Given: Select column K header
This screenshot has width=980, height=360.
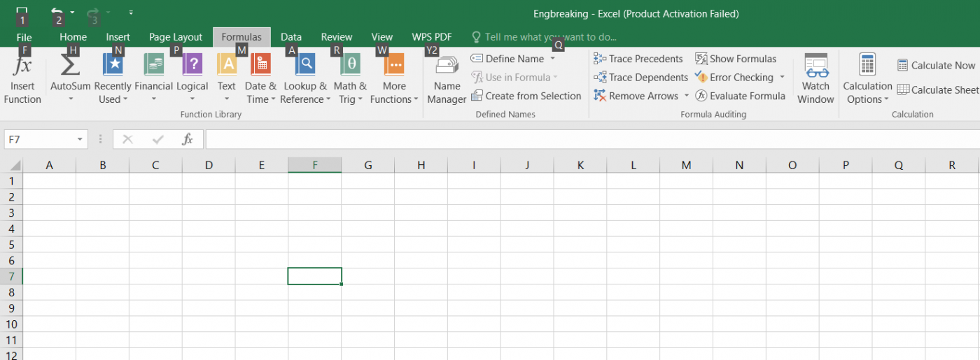Looking at the screenshot, I should [x=580, y=165].
